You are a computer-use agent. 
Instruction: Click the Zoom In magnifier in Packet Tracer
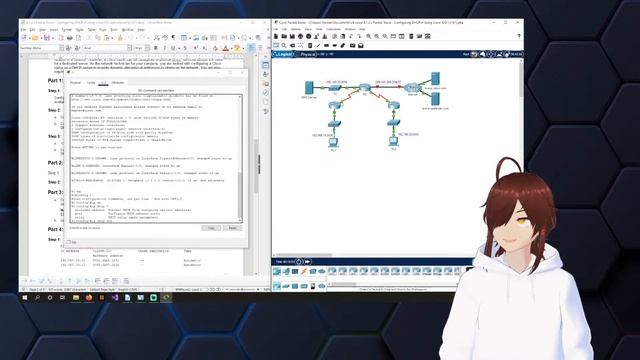click(x=369, y=36)
